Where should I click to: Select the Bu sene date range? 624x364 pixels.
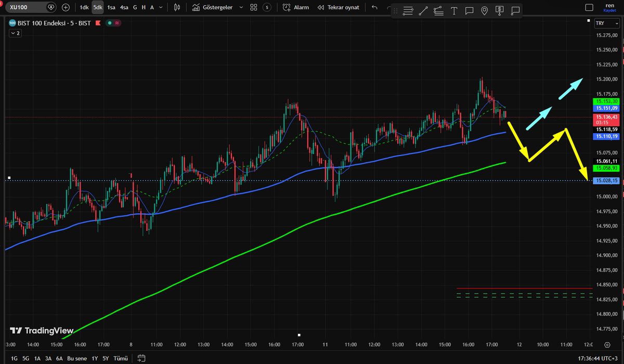[77, 358]
